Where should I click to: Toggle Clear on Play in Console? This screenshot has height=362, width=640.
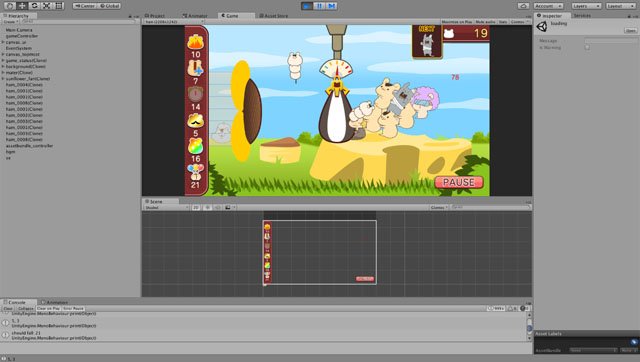49,309
